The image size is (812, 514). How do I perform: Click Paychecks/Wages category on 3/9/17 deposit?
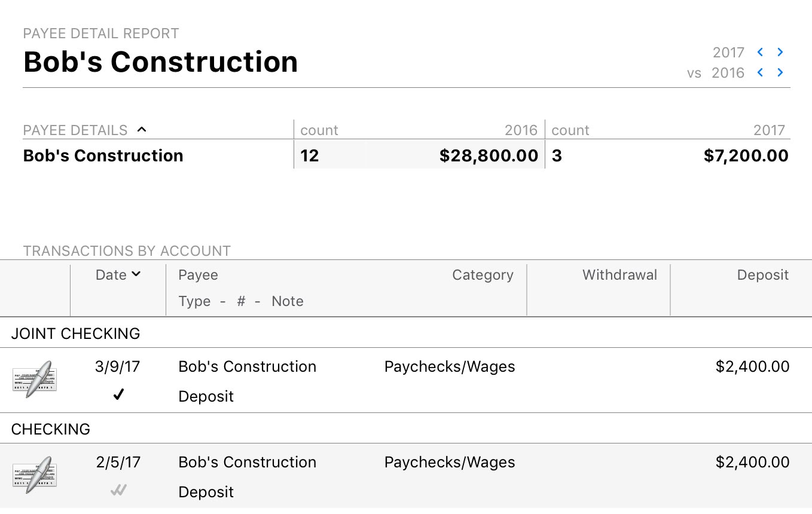point(449,366)
